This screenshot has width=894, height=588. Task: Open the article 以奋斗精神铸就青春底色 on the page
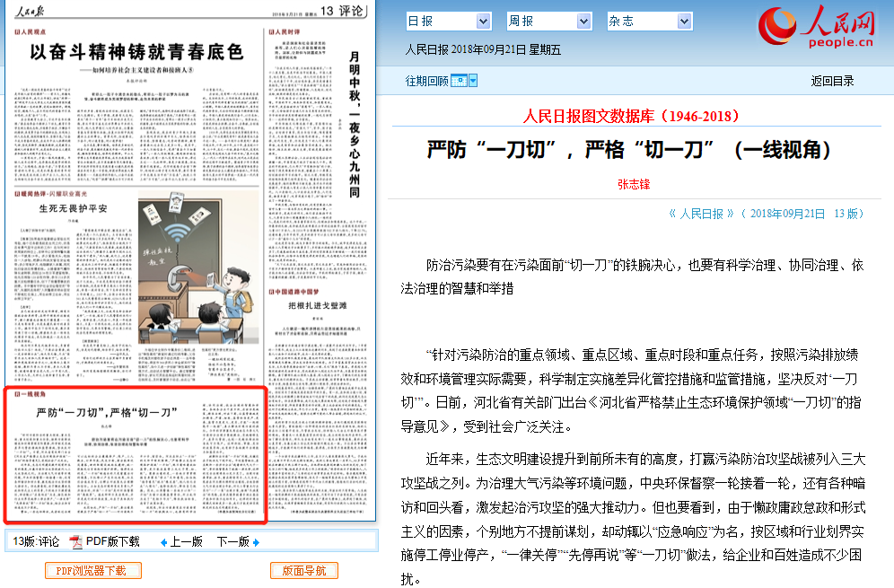pos(136,53)
